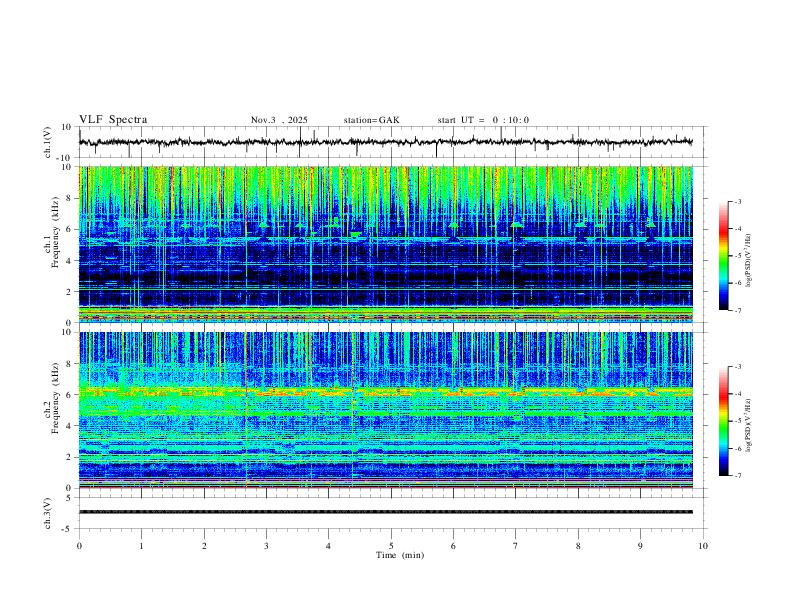Click the 'ch.1(V)' waveform axis label
792x612 pixels.
click(48, 142)
